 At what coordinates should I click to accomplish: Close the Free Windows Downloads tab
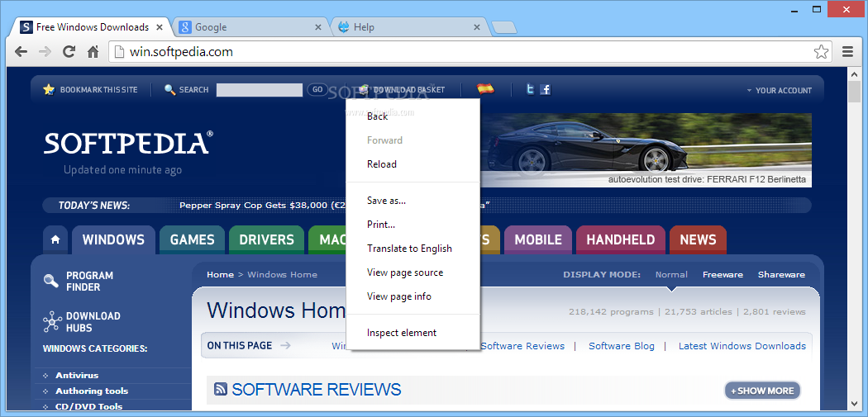160,27
